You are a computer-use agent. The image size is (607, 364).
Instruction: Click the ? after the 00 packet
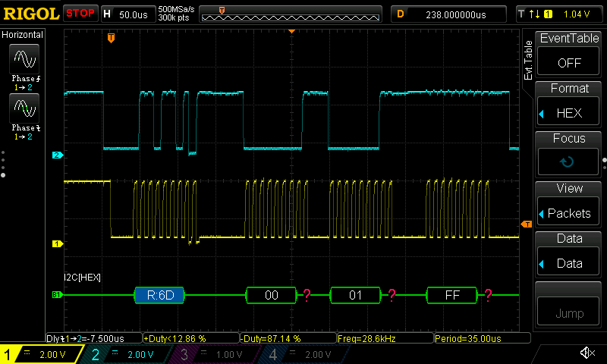(x=307, y=295)
